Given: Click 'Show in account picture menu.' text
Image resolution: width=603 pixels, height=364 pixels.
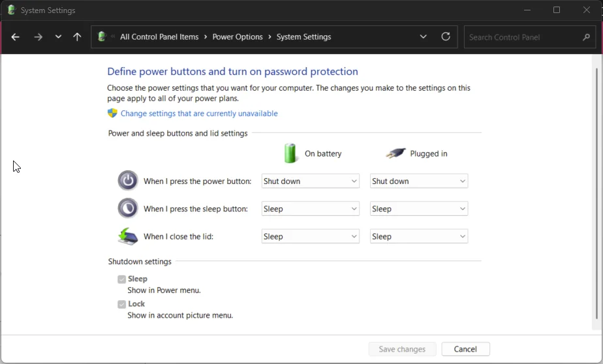Looking at the screenshot, I should coord(180,315).
